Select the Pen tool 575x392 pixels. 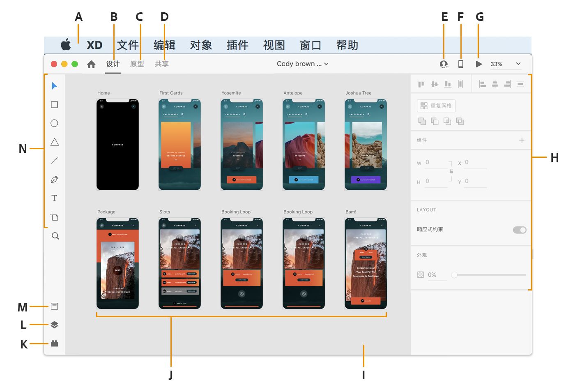54,179
